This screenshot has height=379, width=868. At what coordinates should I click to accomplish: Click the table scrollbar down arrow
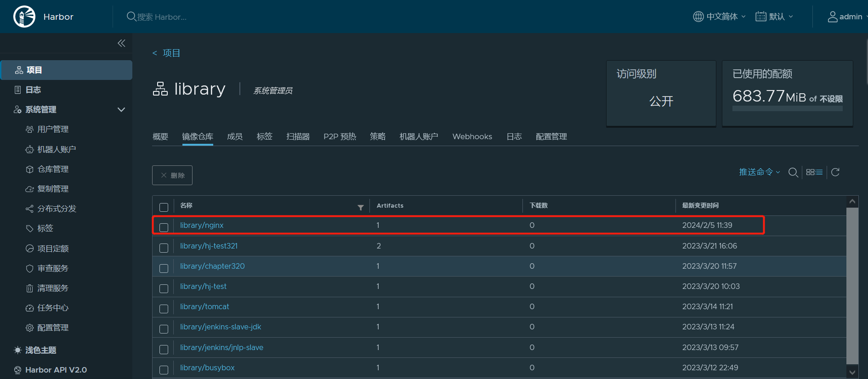coord(852,372)
